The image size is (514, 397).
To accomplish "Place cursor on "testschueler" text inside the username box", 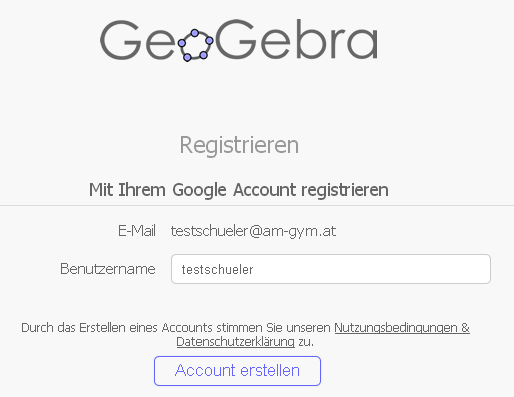I will (217, 269).
